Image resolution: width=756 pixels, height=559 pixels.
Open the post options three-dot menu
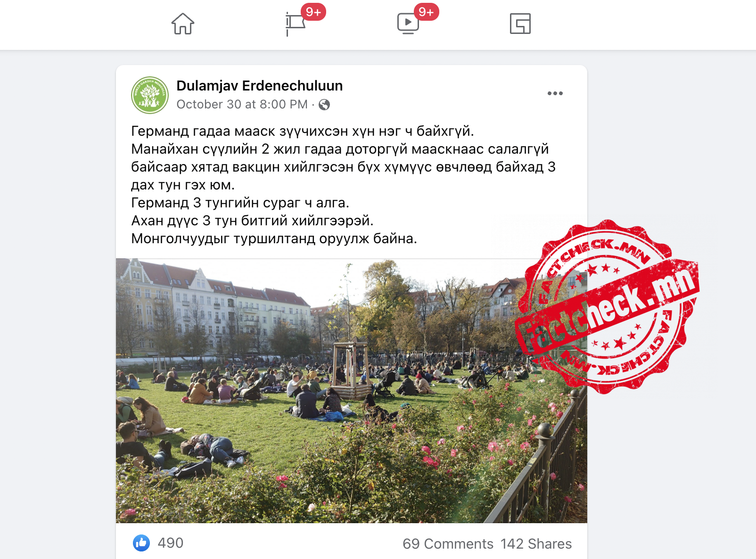coord(555,93)
